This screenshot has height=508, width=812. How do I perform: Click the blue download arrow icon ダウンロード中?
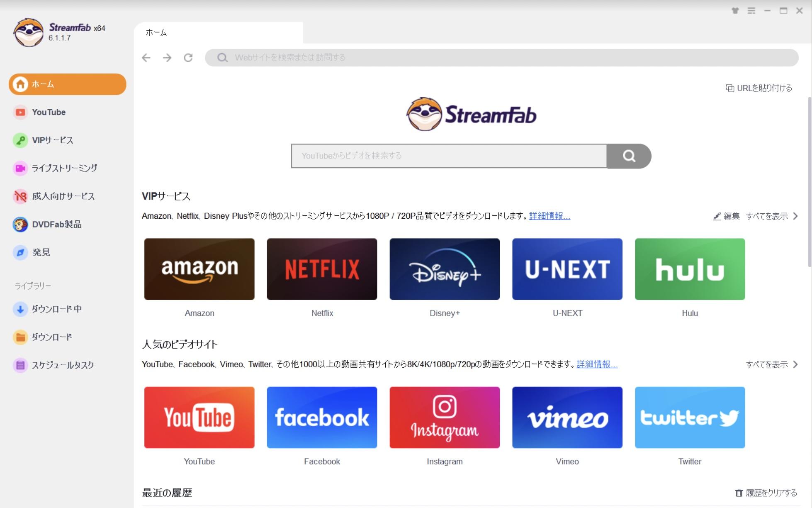point(20,309)
